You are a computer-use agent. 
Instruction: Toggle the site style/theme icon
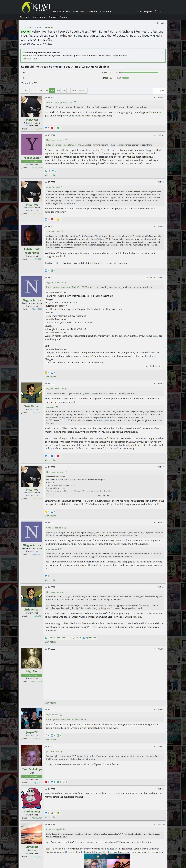[x=156, y=11]
